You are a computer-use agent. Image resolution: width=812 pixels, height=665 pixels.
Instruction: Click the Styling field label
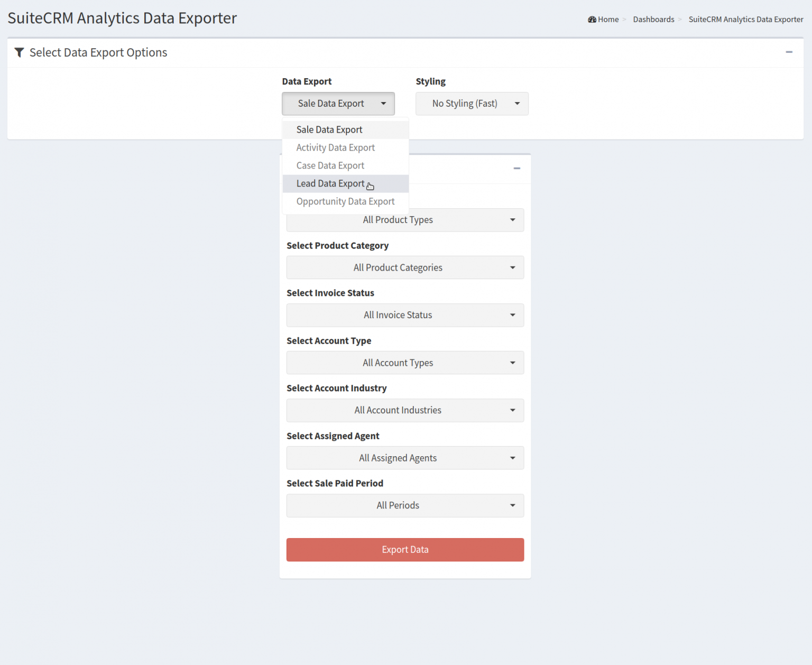pyautogui.click(x=430, y=81)
